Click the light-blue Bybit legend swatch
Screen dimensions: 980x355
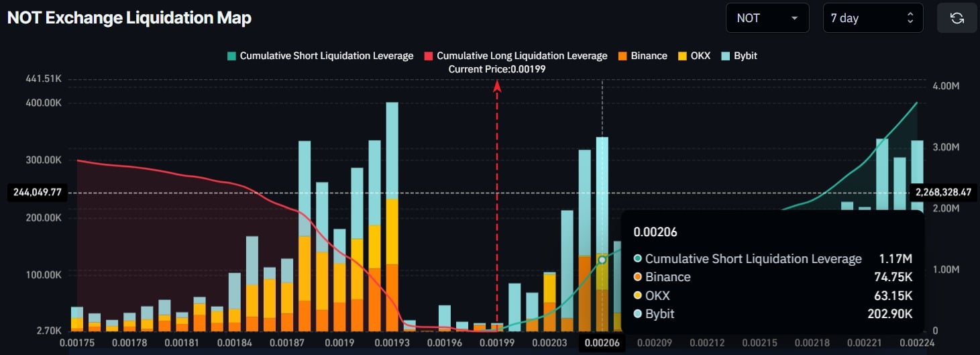tap(726, 56)
